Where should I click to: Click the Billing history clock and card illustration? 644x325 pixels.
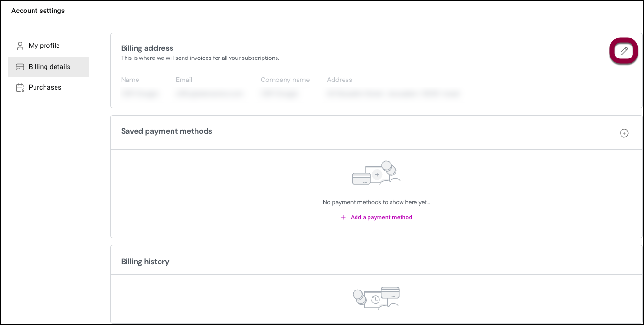click(x=376, y=298)
